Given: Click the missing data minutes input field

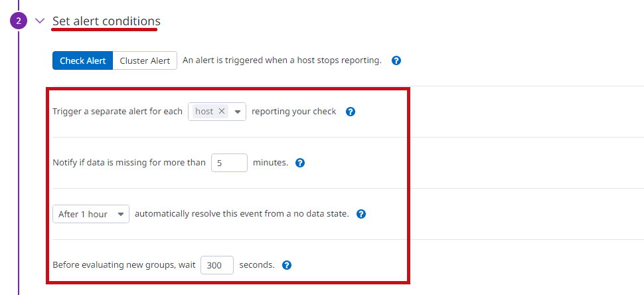Looking at the screenshot, I should pyautogui.click(x=229, y=163).
